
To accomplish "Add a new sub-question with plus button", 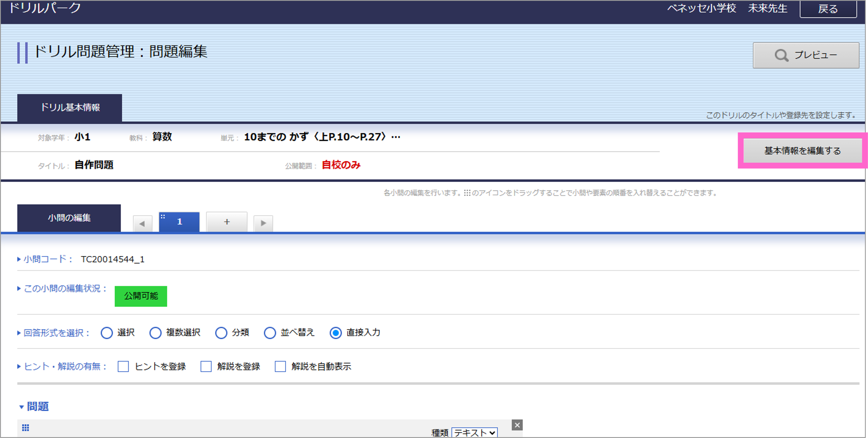I will click(x=227, y=222).
